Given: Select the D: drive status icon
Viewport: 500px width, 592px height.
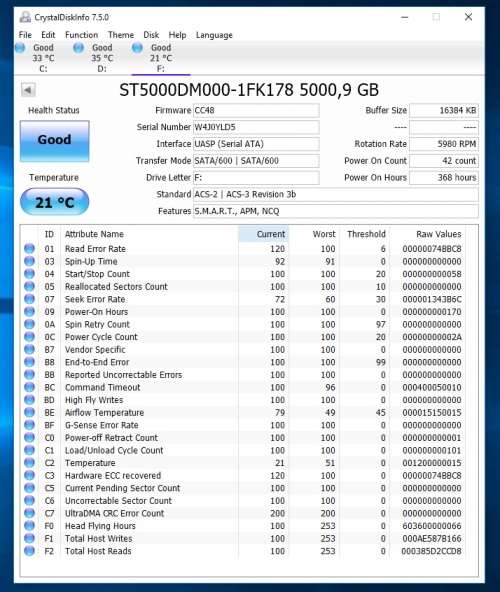Looking at the screenshot, I should (x=79, y=48).
